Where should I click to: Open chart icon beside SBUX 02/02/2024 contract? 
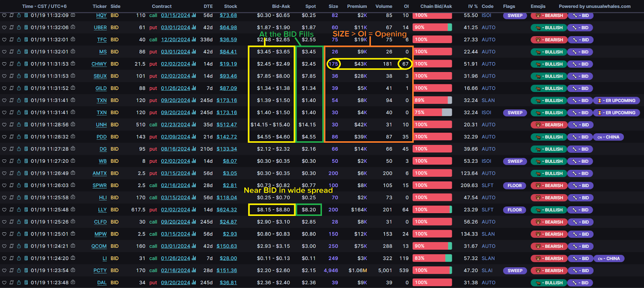[194, 76]
